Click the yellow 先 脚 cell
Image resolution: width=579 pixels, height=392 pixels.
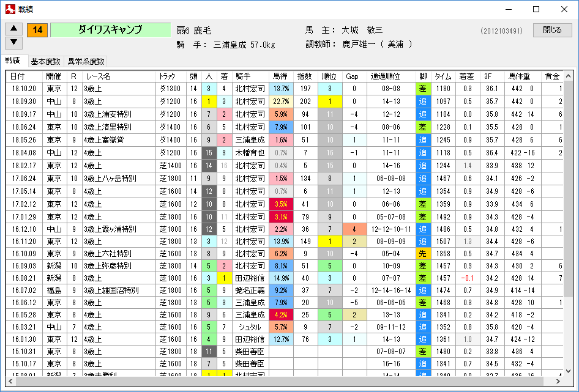point(423,254)
